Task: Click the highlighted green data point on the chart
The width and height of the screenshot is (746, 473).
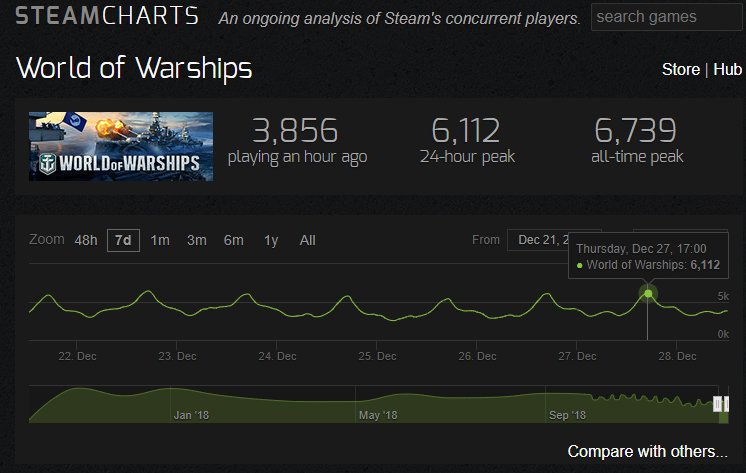Action: point(648,294)
